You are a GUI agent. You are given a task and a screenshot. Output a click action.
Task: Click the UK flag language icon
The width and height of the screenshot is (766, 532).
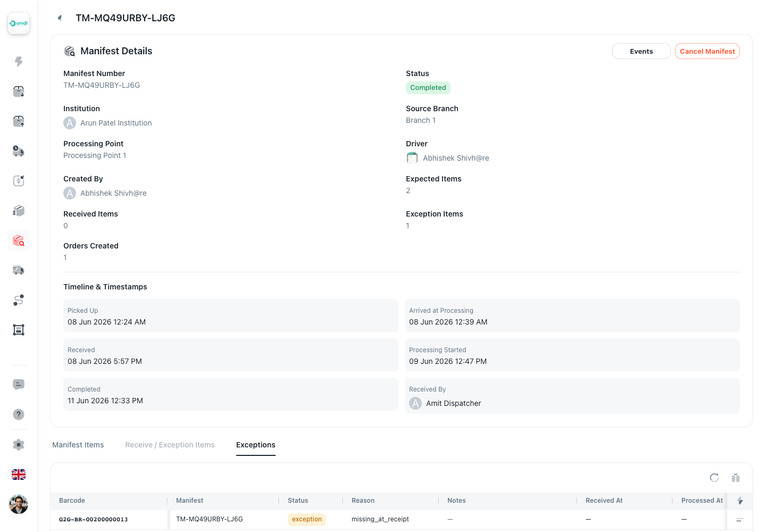[19, 475]
